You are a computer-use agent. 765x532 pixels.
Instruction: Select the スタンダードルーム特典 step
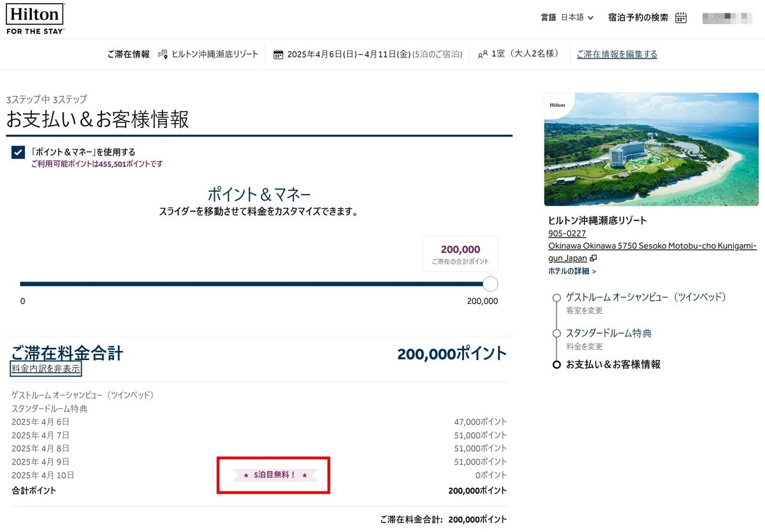(x=609, y=333)
